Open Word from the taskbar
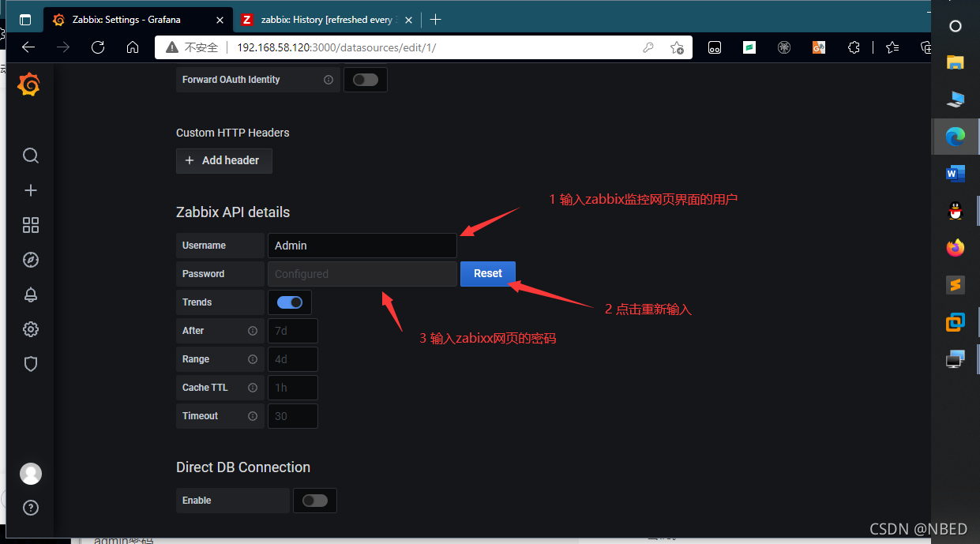Viewport: 980px width, 544px height. click(x=955, y=174)
